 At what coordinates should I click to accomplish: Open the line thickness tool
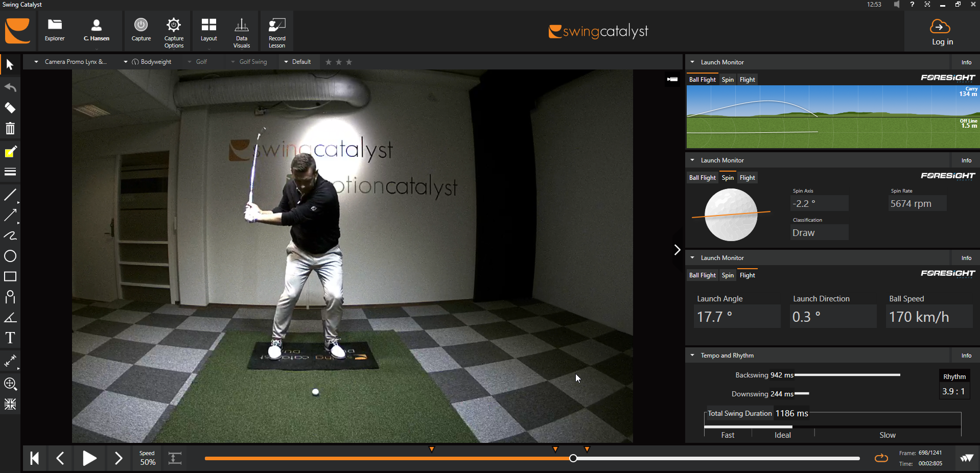click(10, 172)
